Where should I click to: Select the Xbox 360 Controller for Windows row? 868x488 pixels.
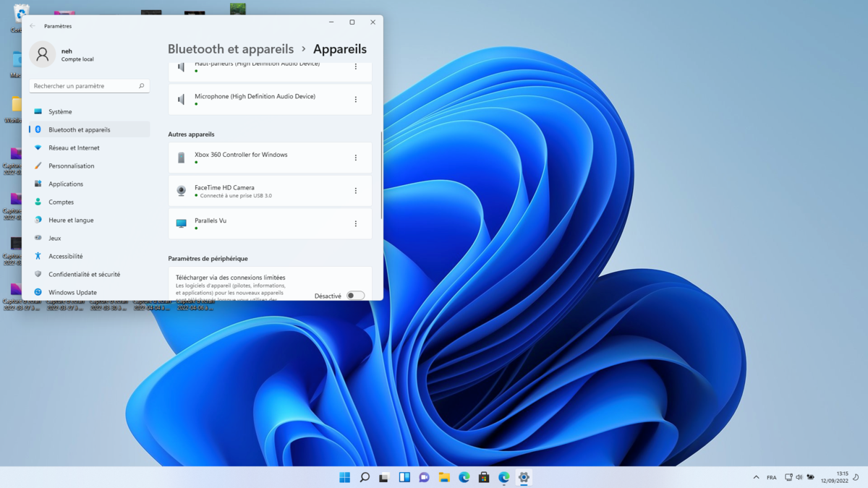[x=271, y=158]
